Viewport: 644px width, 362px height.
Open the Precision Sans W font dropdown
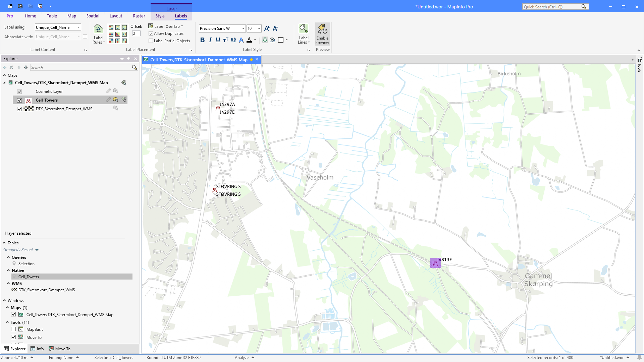coord(243,28)
